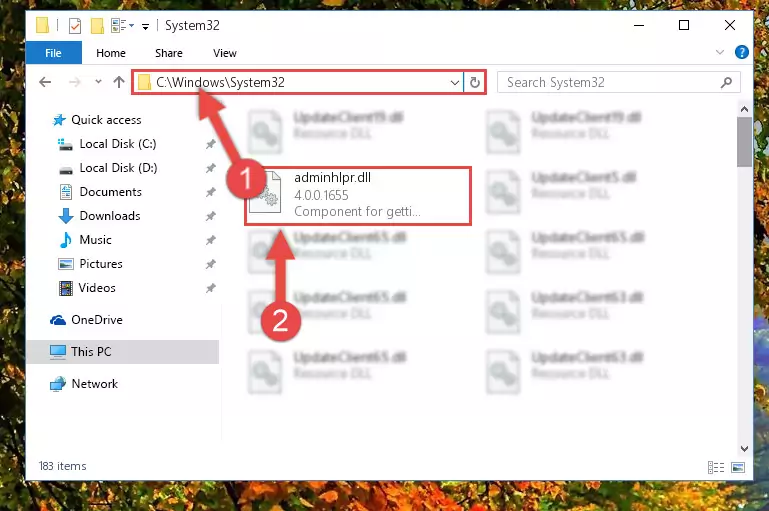Click the search magnifier icon
This screenshot has height=511, width=769.
point(726,82)
